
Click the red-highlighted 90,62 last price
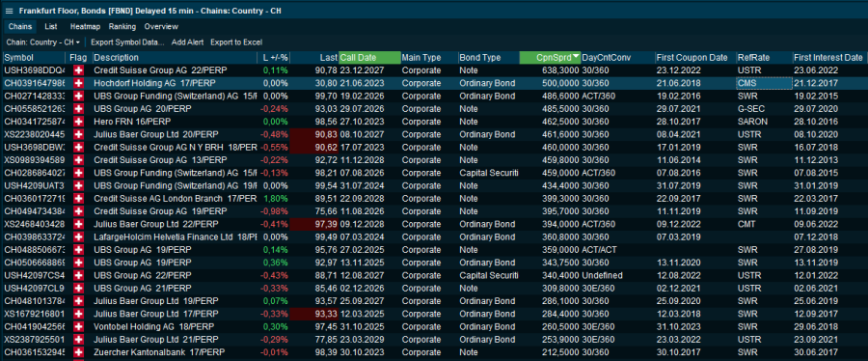pyautogui.click(x=313, y=147)
